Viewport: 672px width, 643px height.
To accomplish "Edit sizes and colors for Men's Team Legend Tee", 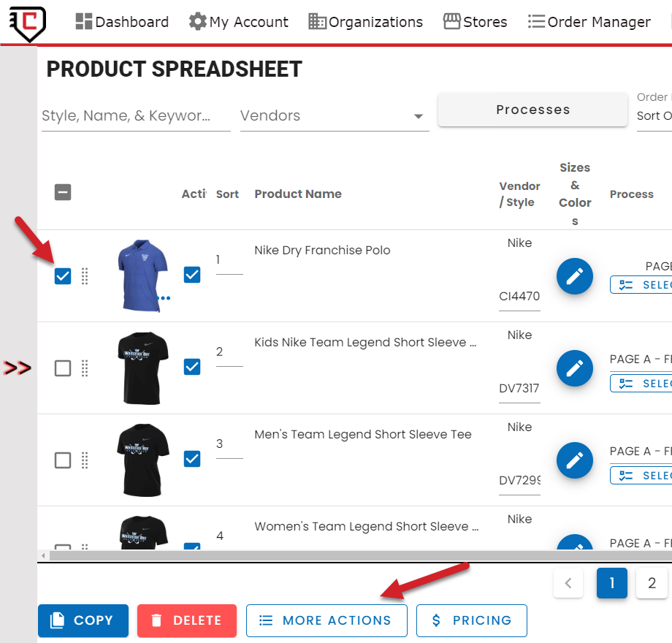I will point(575,460).
